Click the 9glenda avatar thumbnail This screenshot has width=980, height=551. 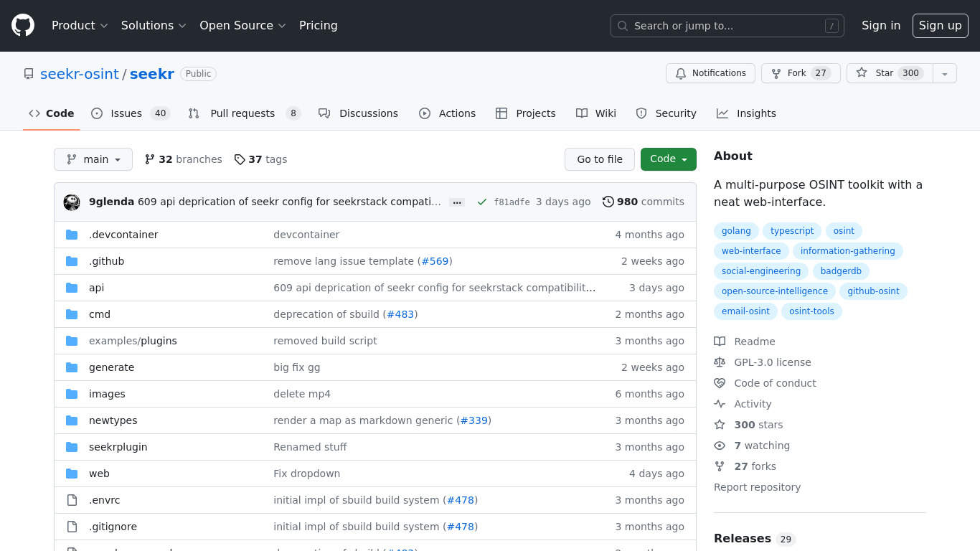(72, 202)
